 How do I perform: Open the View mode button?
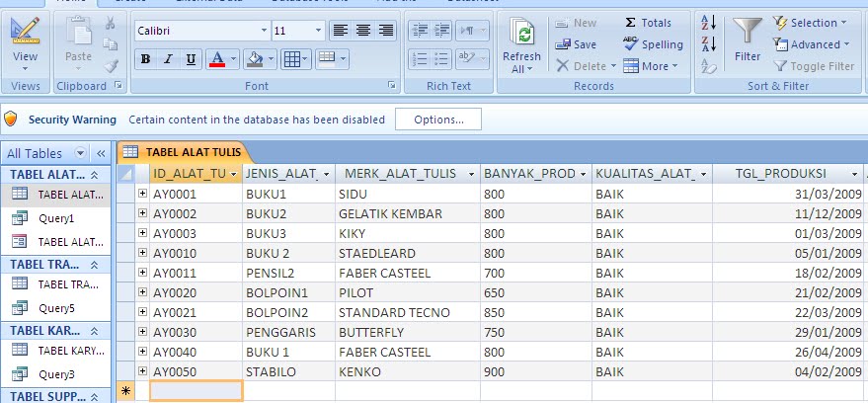tap(25, 45)
